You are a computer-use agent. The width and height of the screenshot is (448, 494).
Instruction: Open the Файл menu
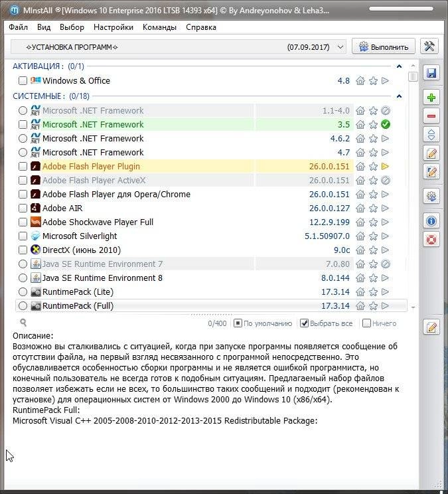(x=19, y=27)
